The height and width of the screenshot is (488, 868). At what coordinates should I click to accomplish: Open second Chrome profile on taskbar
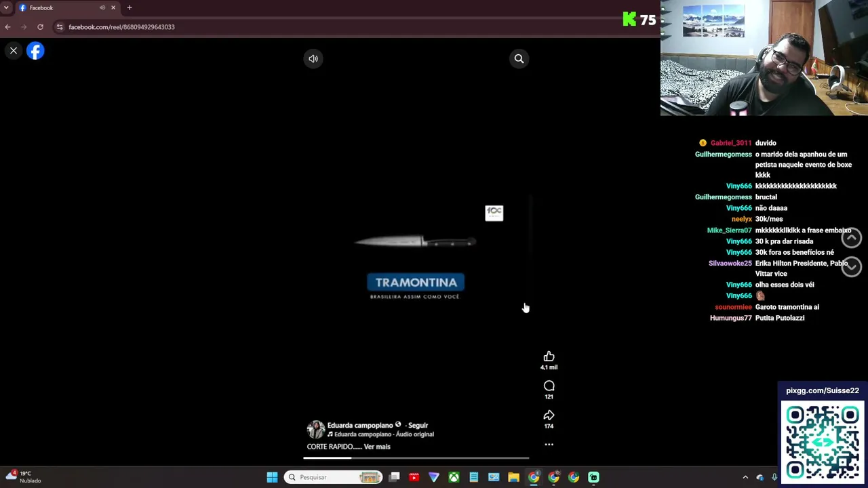(x=554, y=477)
